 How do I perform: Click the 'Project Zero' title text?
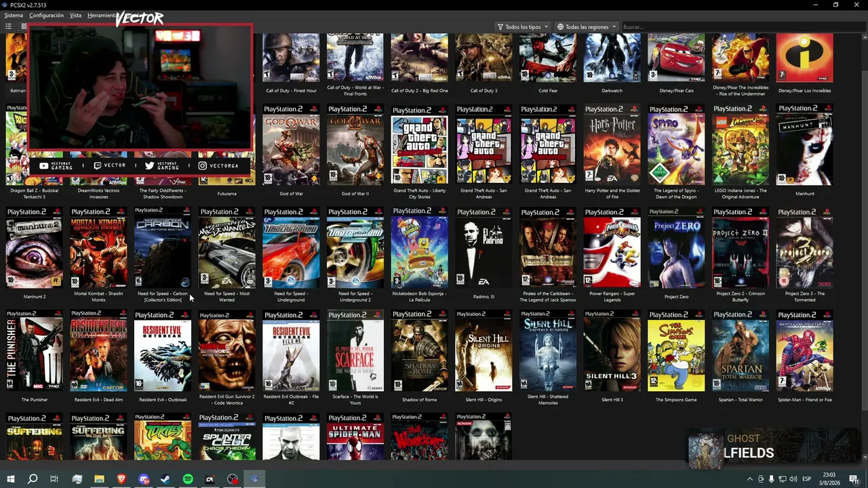click(x=676, y=297)
